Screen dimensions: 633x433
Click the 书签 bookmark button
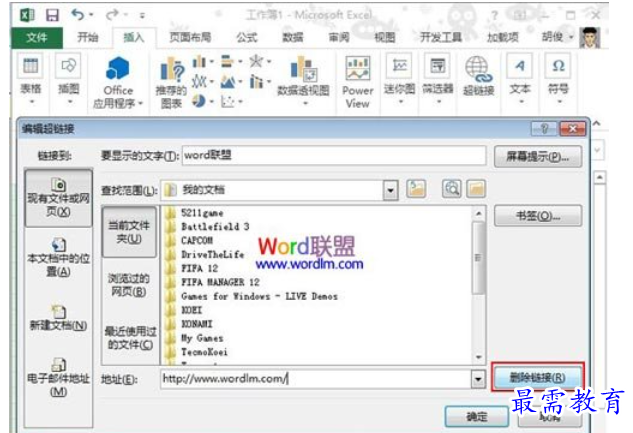coord(538,216)
